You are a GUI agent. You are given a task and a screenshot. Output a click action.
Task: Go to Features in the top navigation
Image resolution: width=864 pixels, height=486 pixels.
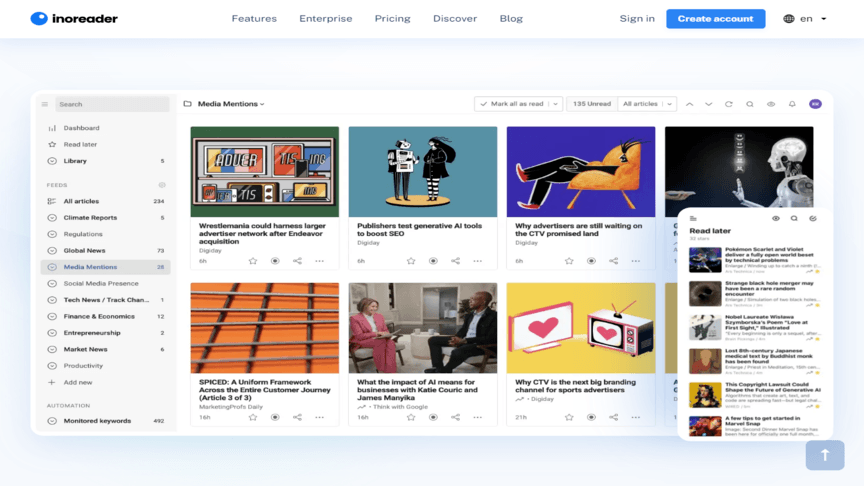pyautogui.click(x=254, y=18)
